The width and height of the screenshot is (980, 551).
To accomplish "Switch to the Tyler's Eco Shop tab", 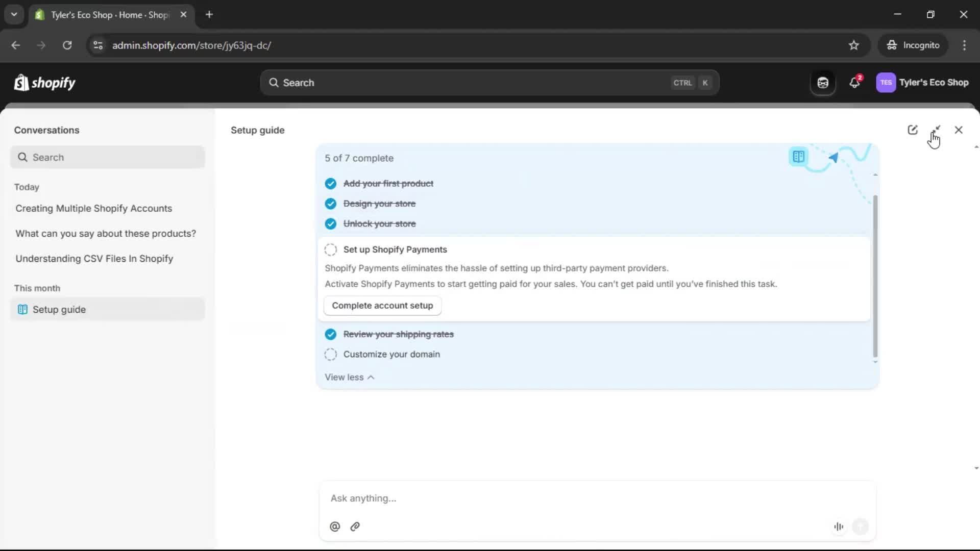I will click(x=102, y=15).
